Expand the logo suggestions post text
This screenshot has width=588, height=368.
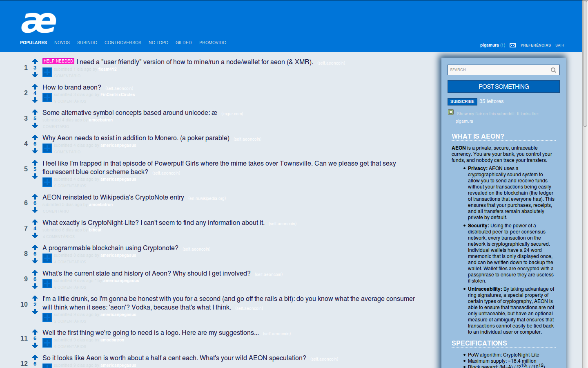[x=47, y=343]
